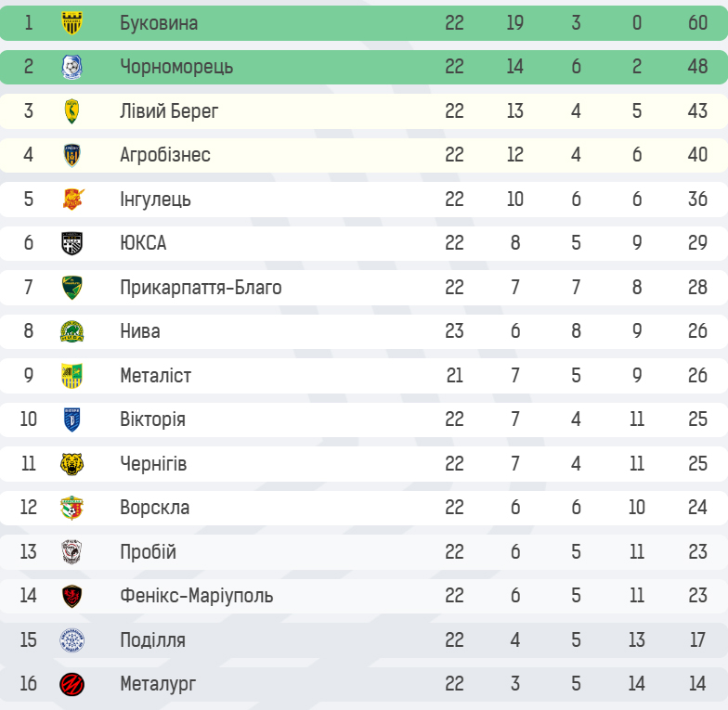This screenshot has height=710, width=728.
Task: Click the Чернігів tiger head logo
Action: [72, 464]
